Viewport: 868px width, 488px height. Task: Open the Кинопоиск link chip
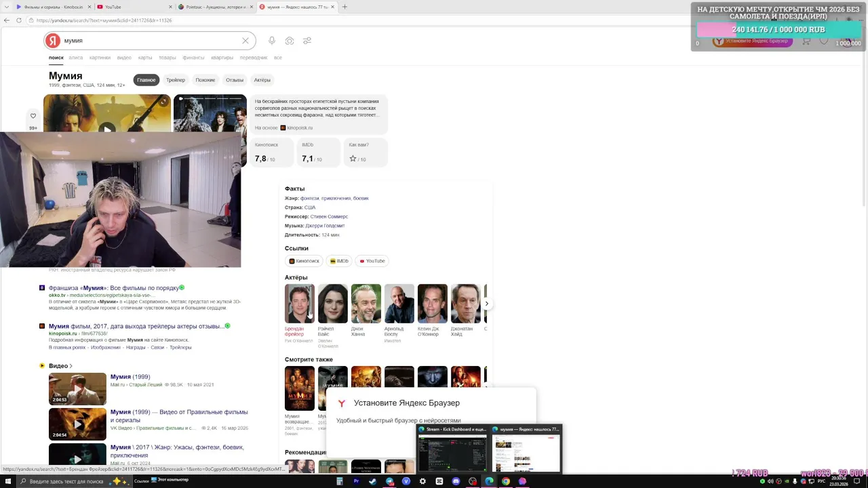point(304,261)
